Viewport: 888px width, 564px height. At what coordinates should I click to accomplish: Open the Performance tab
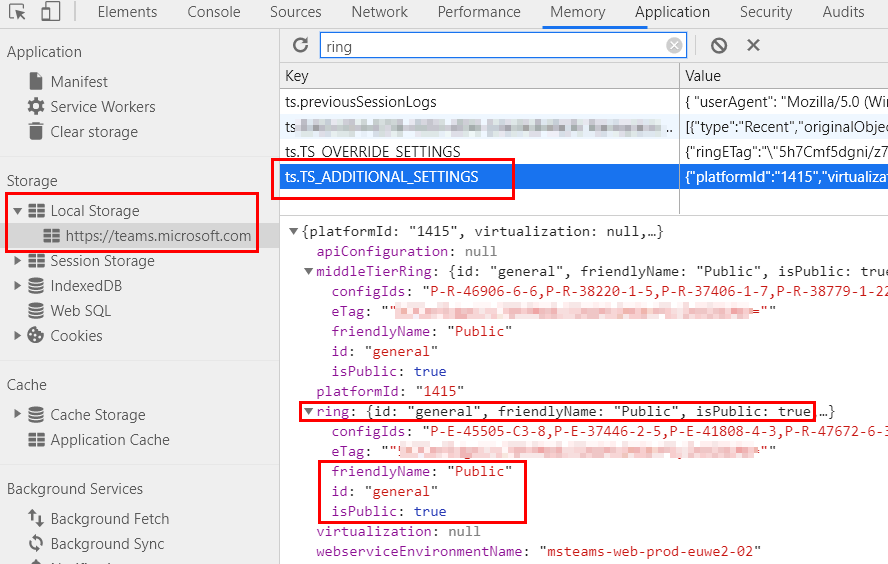tap(479, 12)
